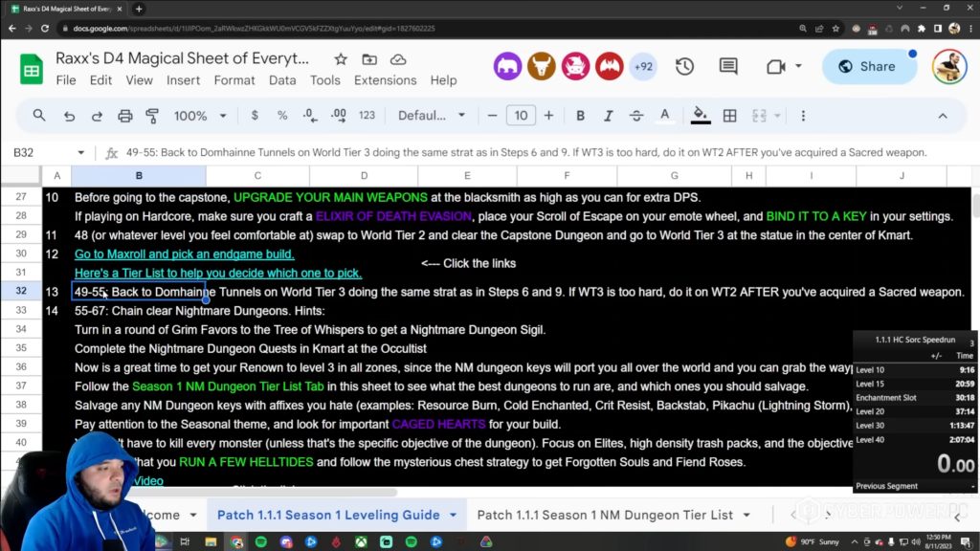Undo the last action
Screen dimensions: 980x551
coord(69,116)
